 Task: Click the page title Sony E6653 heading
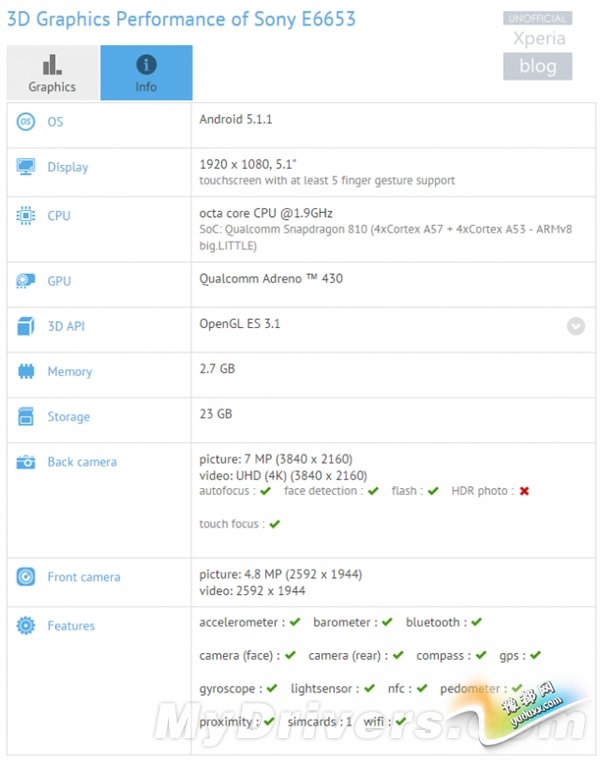click(182, 19)
